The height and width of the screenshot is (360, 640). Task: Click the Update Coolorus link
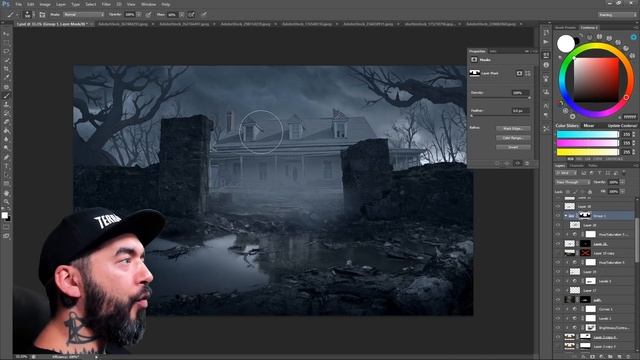click(622, 126)
